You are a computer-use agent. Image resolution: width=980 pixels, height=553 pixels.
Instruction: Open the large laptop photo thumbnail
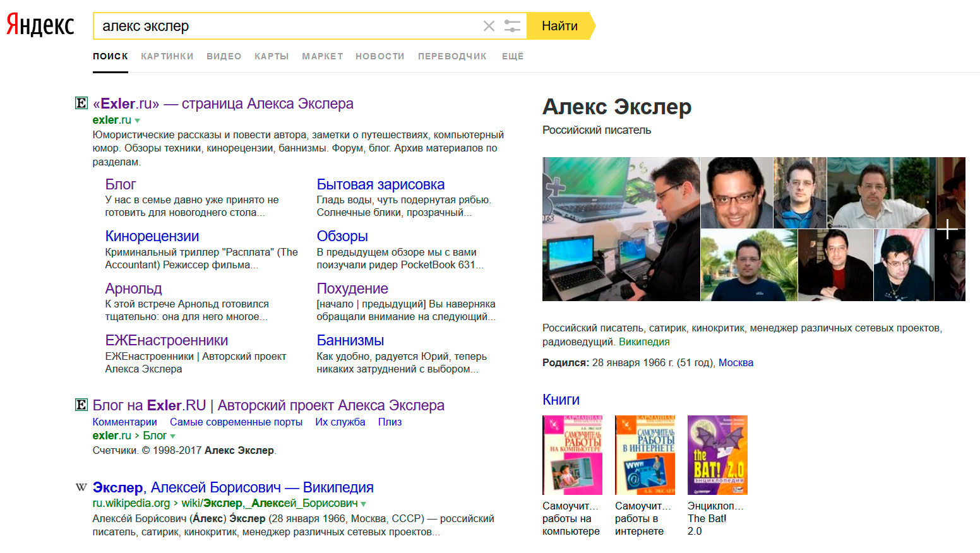621,229
